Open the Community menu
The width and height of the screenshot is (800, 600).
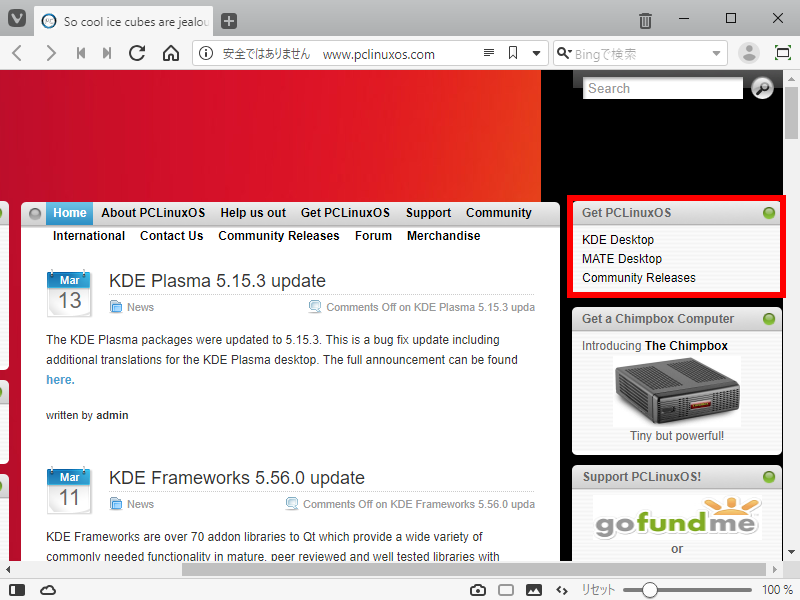tap(498, 213)
